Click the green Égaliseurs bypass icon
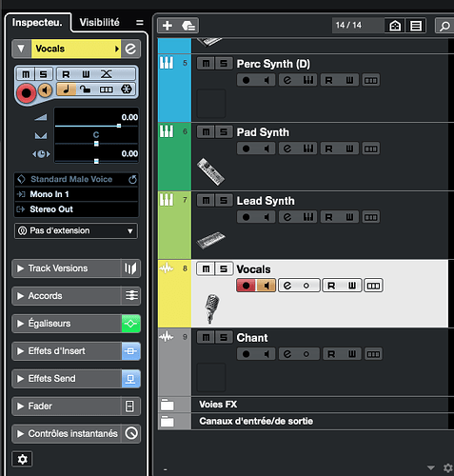Viewport: 454px width, 476px height. click(x=131, y=324)
